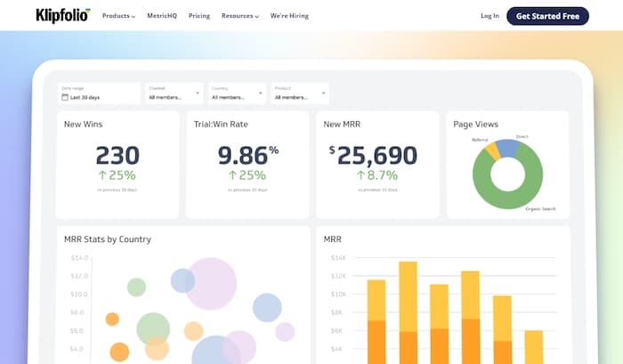Expand the Product filter dropdown
Viewport: 623px width, 364px height.
pyautogui.click(x=300, y=93)
